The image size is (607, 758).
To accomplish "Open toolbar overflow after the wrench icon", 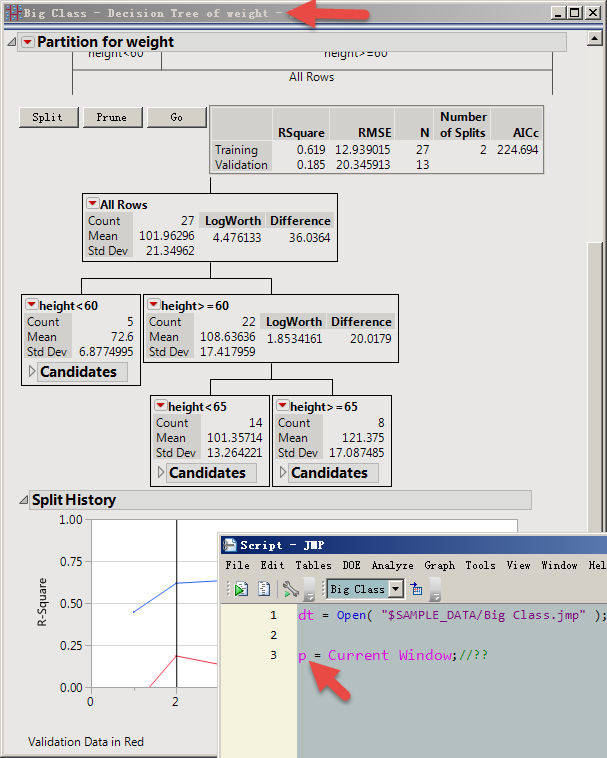I will pyautogui.click(x=309, y=589).
